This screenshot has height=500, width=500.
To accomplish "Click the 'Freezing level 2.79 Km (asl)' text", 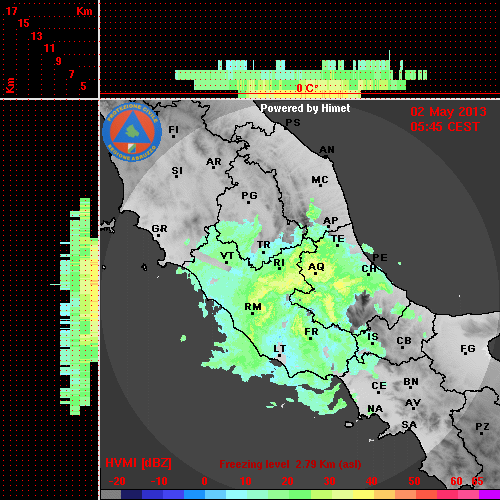I will tap(290, 464).
